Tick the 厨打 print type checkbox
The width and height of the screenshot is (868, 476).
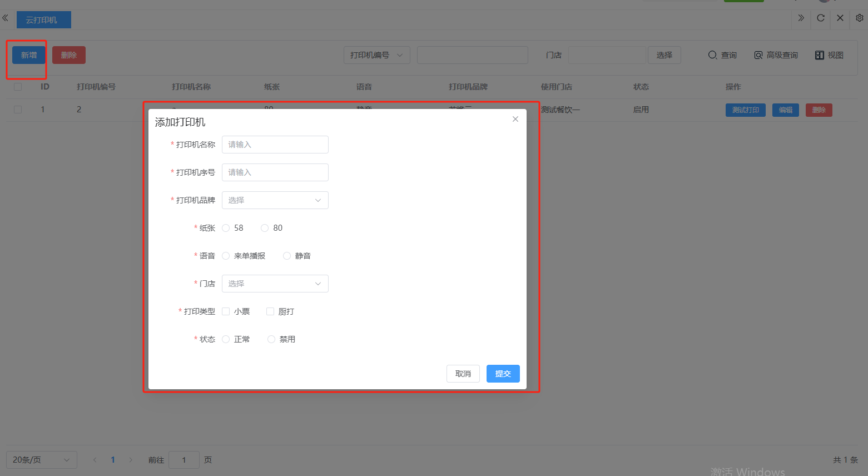tap(270, 311)
